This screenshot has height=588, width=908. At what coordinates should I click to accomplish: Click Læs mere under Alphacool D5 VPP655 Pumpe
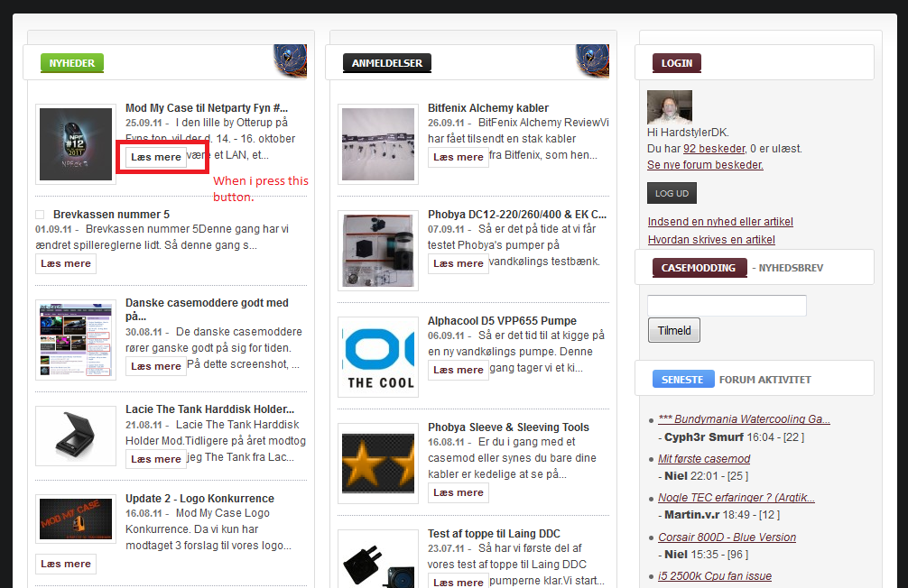point(458,370)
